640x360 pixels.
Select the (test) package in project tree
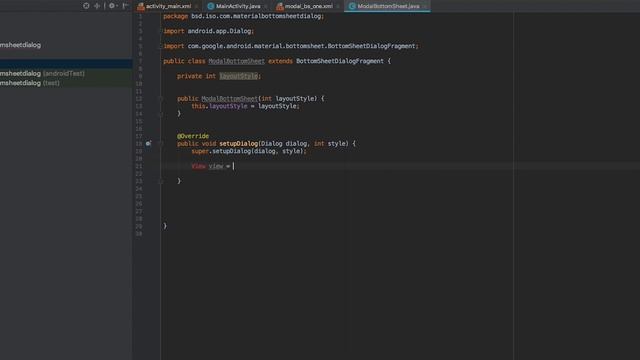click(x=66, y=83)
